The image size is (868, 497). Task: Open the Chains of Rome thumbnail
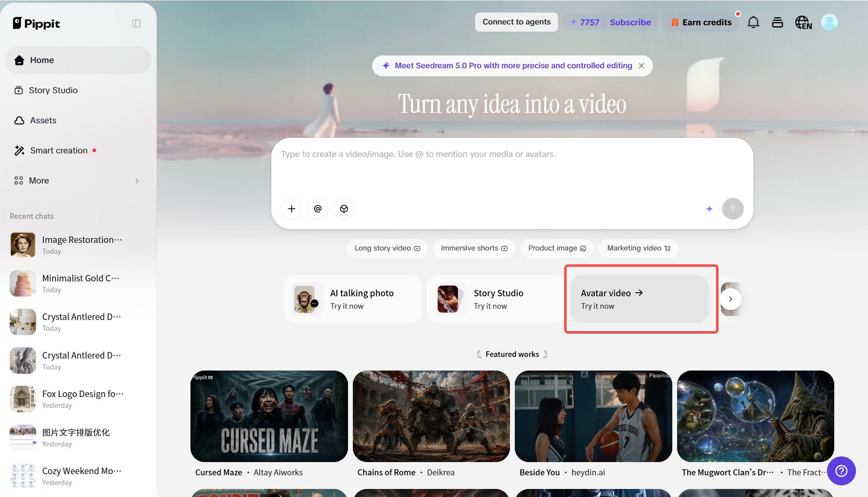[x=431, y=416]
